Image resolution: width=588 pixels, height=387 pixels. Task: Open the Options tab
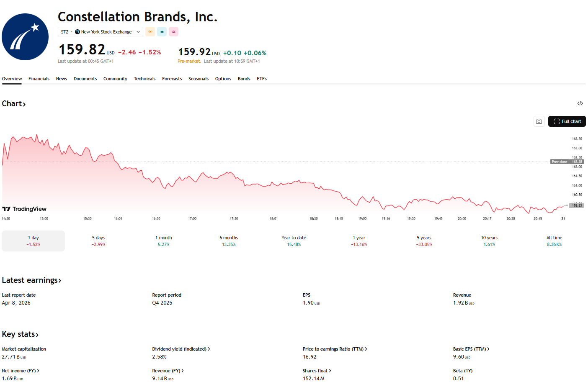pyautogui.click(x=223, y=79)
